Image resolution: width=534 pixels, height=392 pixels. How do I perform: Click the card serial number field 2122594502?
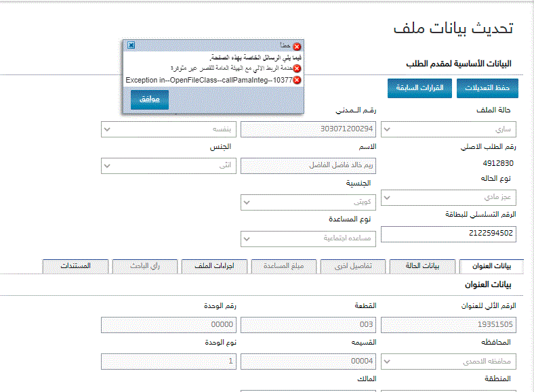click(448, 234)
